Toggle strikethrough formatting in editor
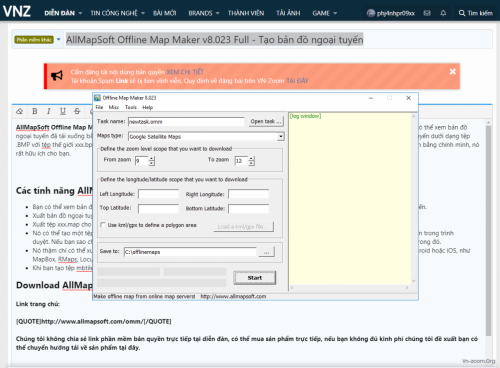Viewport: 500px width, 368px height. click(x=77, y=111)
